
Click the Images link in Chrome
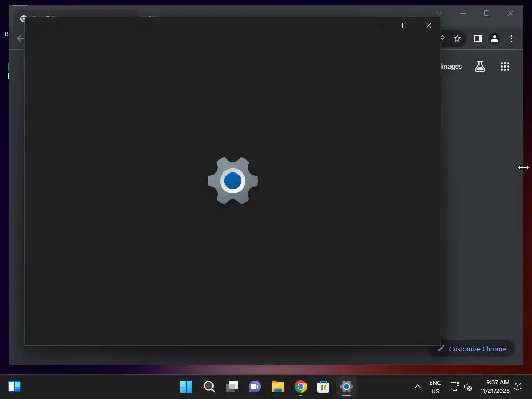(x=451, y=66)
